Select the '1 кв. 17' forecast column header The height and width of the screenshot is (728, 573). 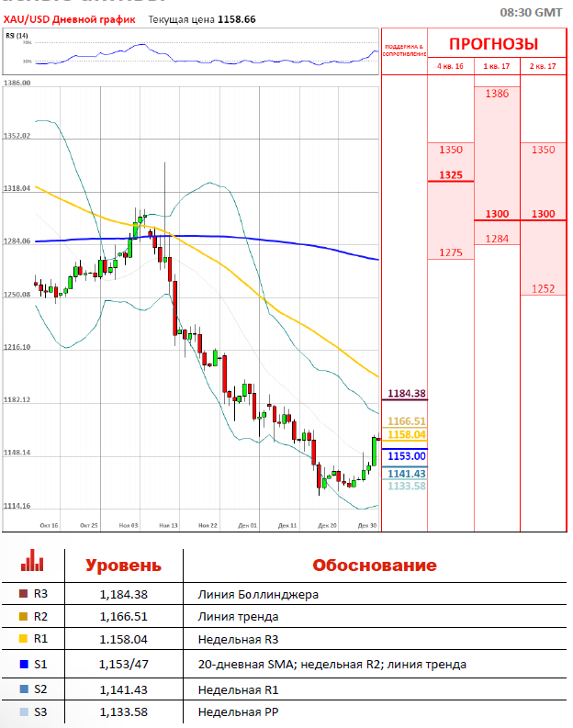[497, 66]
